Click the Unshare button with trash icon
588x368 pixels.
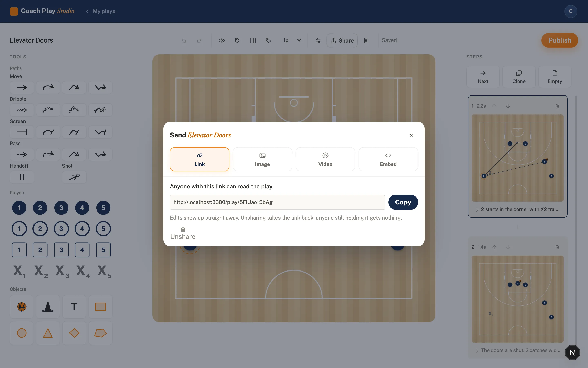183,233
